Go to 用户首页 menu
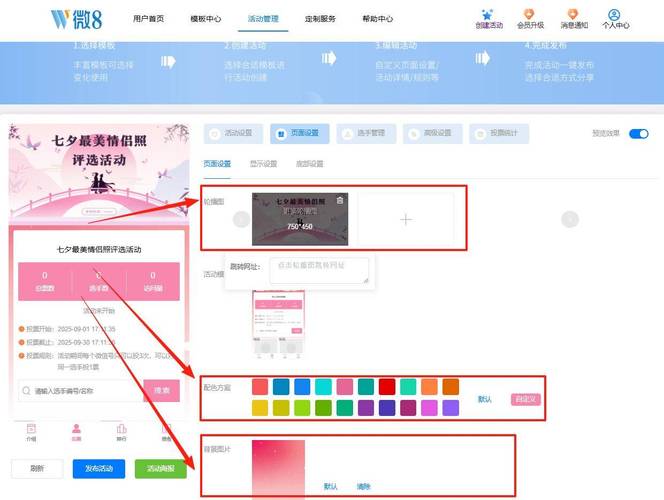Screen dimensions: 664x500 (148, 19)
